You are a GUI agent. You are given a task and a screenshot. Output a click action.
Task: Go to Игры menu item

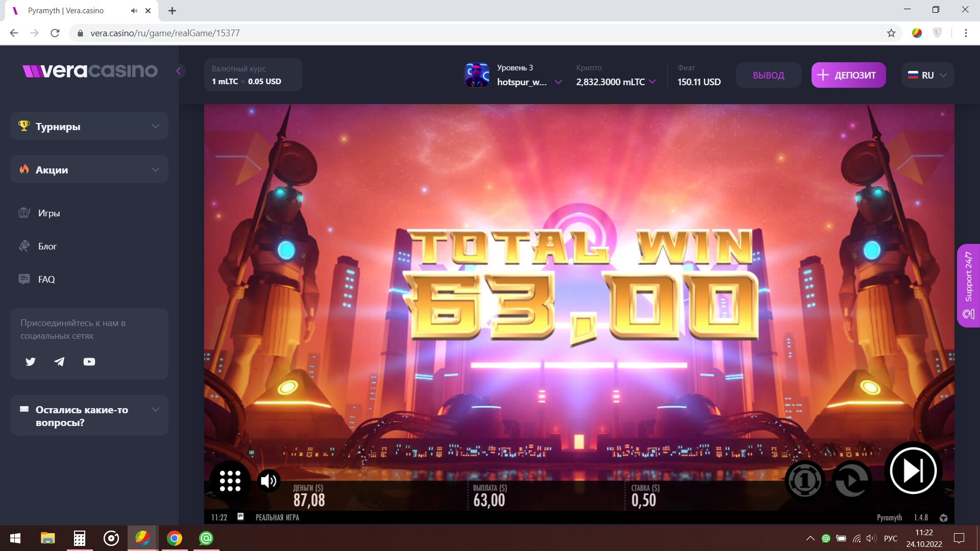(x=49, y=213)
